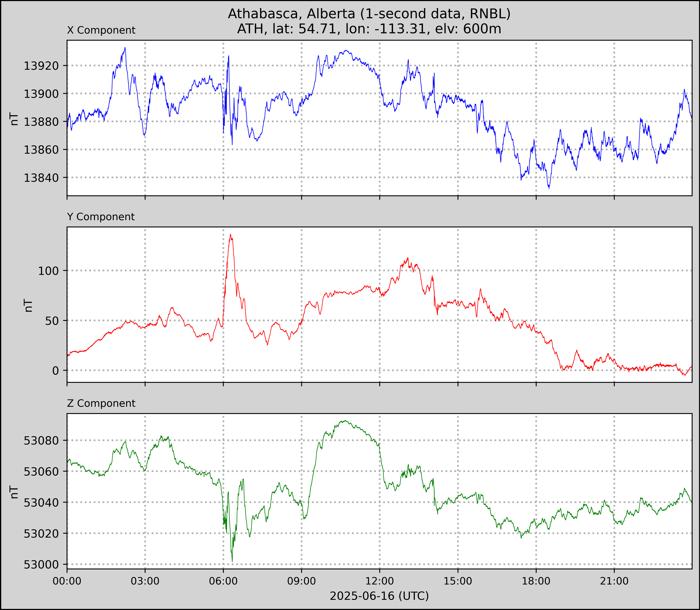Click the 53040 tick label in Z panel

click(41, 502)
